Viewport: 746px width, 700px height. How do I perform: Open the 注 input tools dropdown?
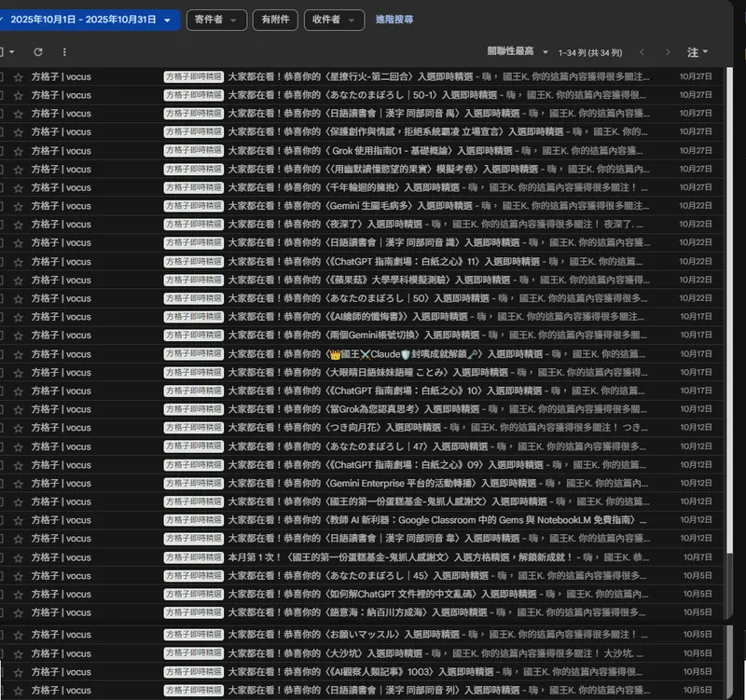(697, 52)
